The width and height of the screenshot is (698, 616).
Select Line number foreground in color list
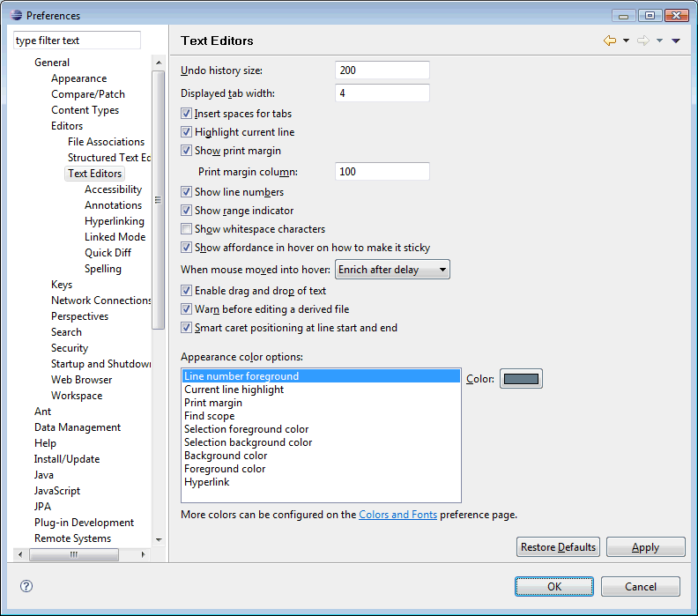coord(321,376)
